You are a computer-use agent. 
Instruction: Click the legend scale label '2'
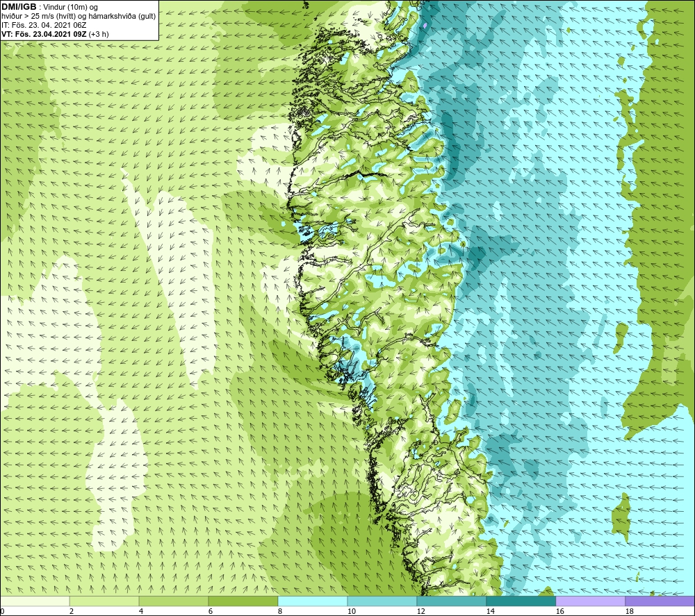coord(72,612)
